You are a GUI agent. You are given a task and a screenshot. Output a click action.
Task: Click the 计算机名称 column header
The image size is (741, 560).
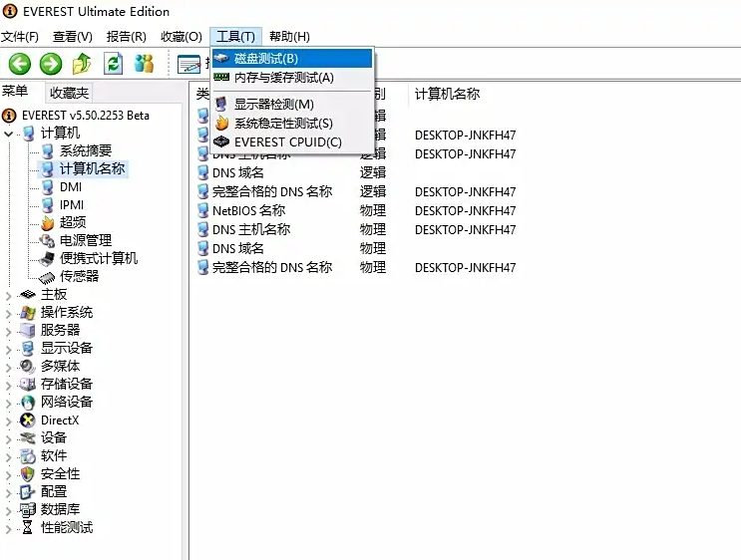pyautogui.click(x=447, y=94)
